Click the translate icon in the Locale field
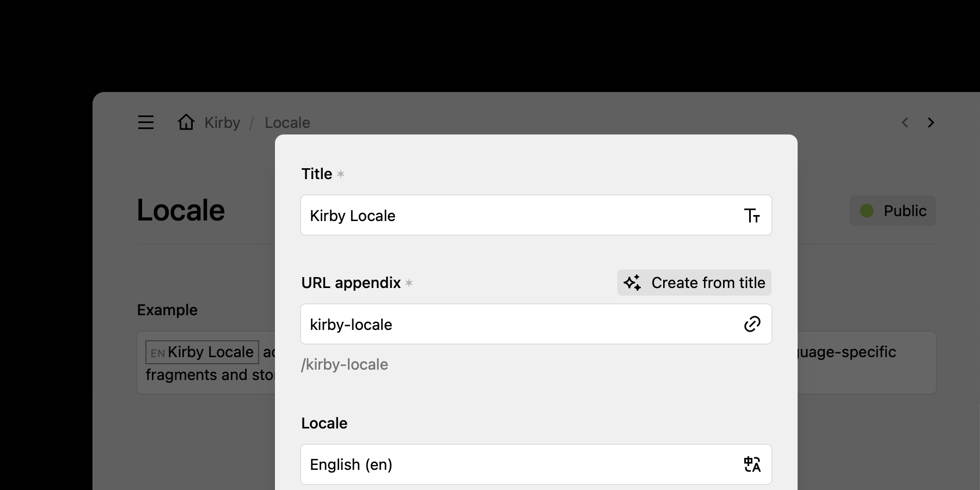980x490 pixels. pos(752,464)
